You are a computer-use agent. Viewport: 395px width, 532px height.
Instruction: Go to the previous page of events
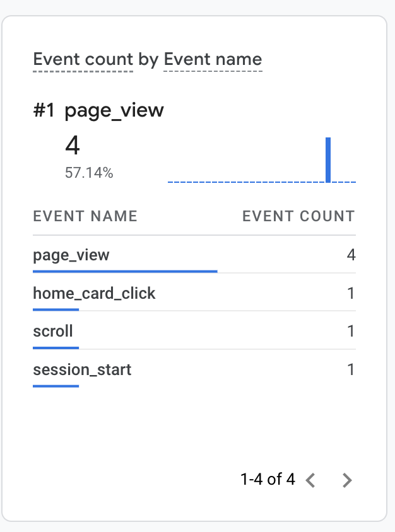310,480
